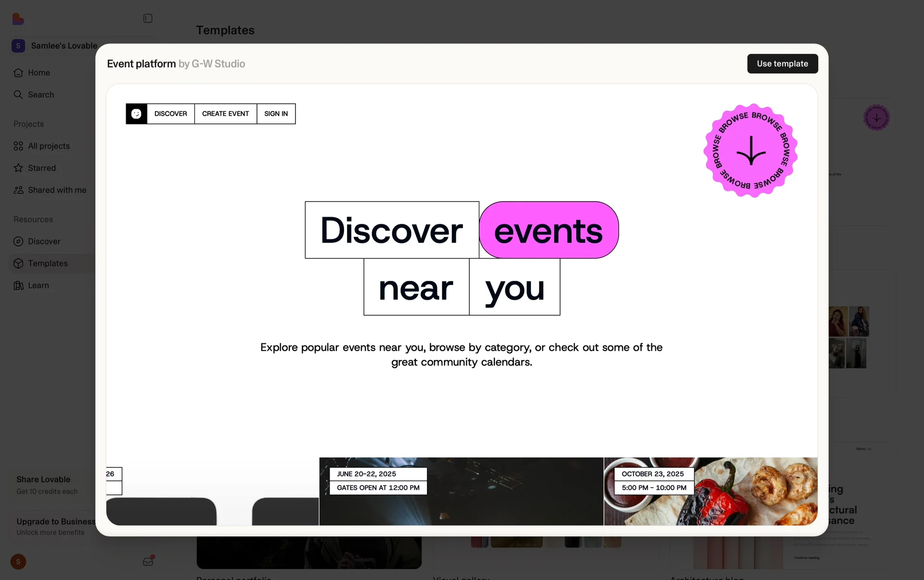Select the DISCOVER tab in preview

click(x=170, y=114)
